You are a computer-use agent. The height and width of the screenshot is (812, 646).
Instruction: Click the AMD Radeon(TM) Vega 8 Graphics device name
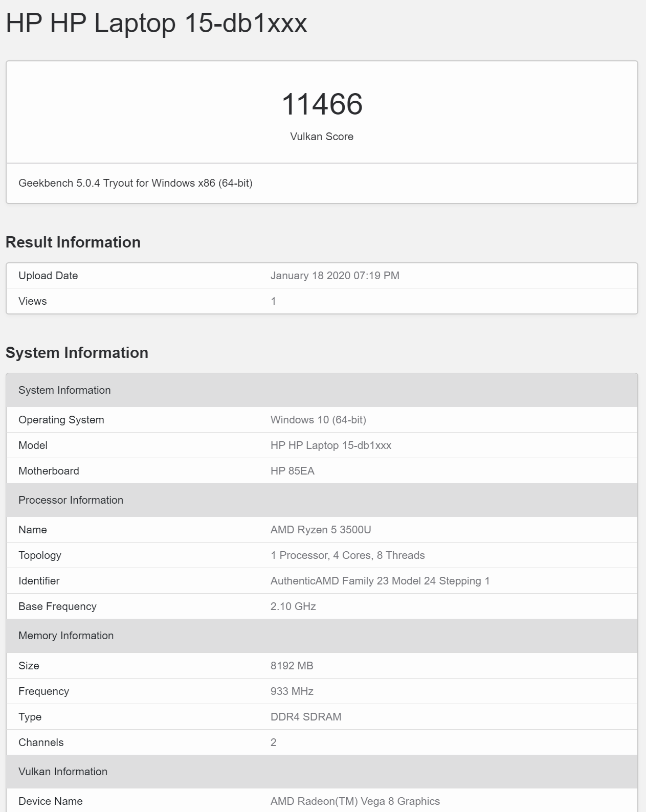355,801
